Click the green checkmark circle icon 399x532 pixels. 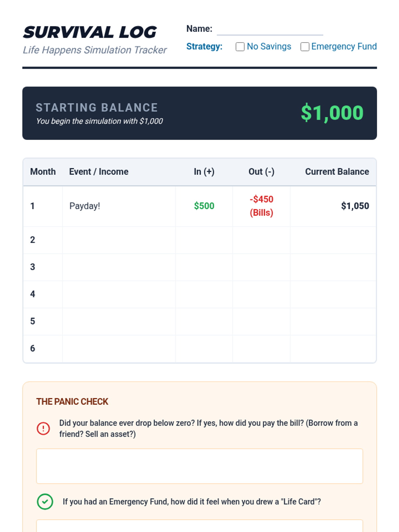coord(45,501)
